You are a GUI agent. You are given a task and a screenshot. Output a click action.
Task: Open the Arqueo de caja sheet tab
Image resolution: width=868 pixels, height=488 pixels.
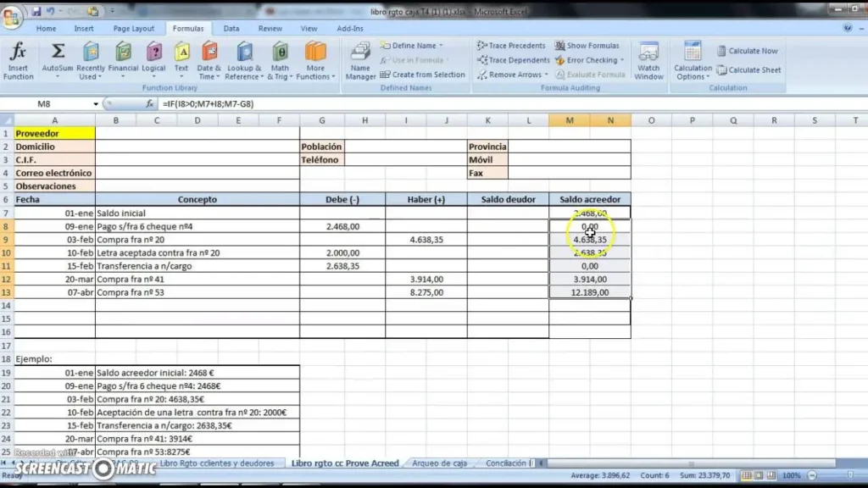(x=439, y=463)
